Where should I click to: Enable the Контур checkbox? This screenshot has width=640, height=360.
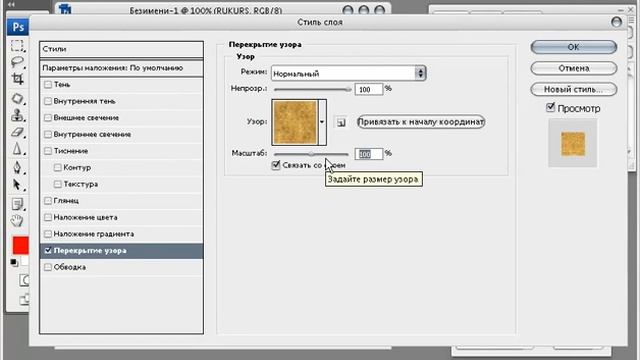click(58, 167)
